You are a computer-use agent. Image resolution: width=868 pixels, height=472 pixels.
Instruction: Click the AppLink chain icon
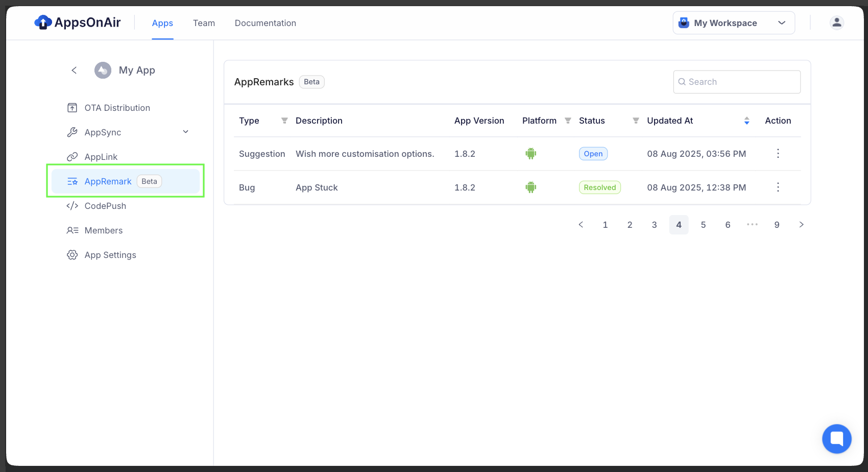click(73, 157)
